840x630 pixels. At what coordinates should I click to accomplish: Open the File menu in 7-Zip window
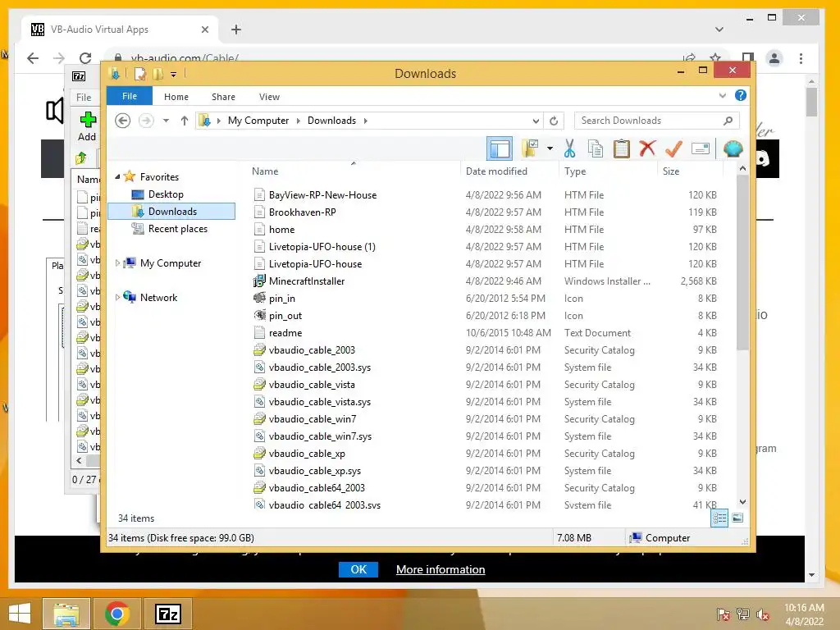[84, 97]
